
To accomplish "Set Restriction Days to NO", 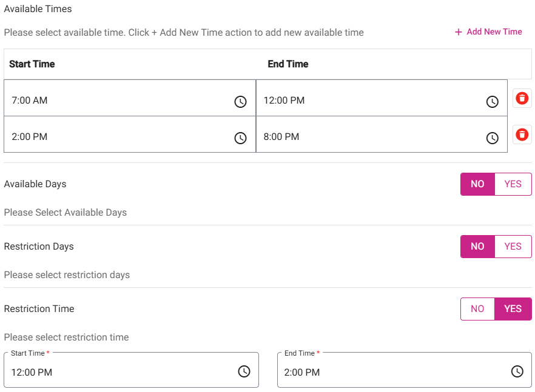I will (x=478, y=247).
